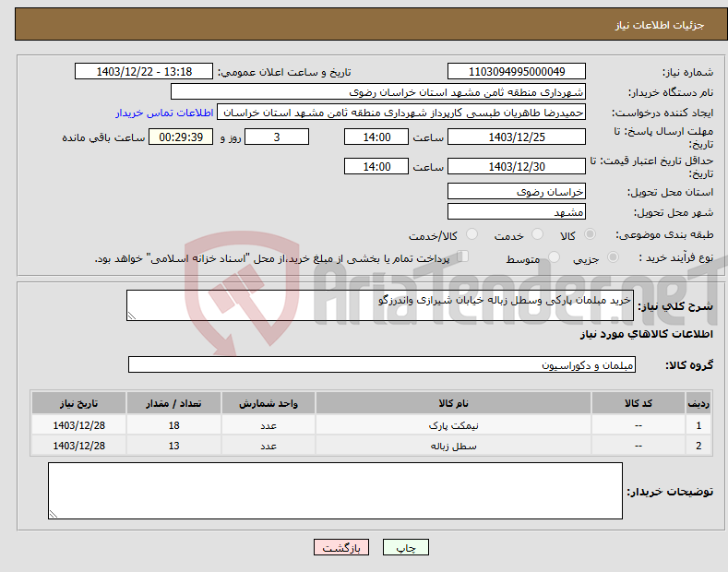Click the need date of the نیمکت پارک row
The image size is (728, 572).
pos(79,425)
